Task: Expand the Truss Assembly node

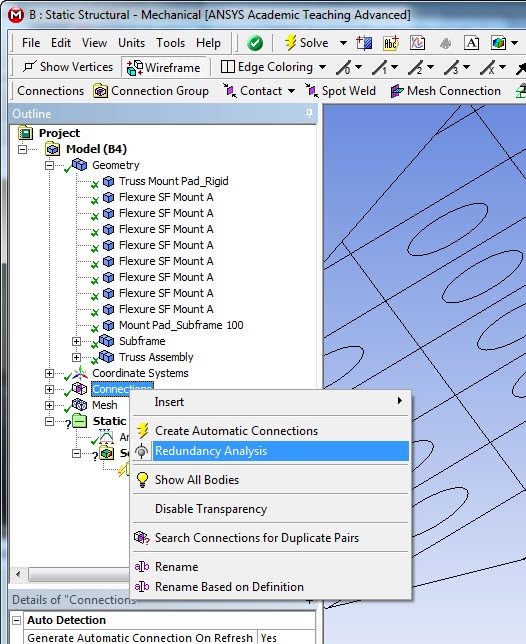Action: click(76, 357)
